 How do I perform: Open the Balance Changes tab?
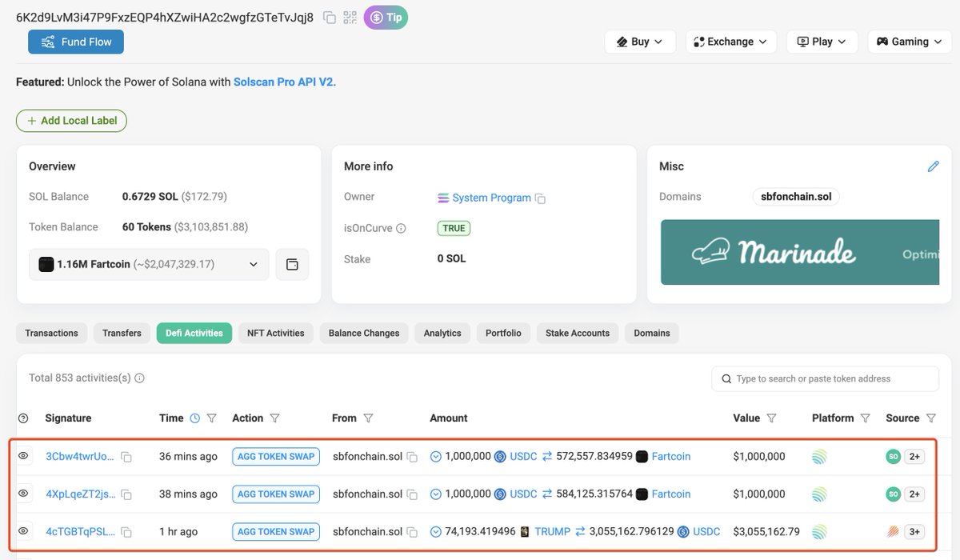point(364,333)
